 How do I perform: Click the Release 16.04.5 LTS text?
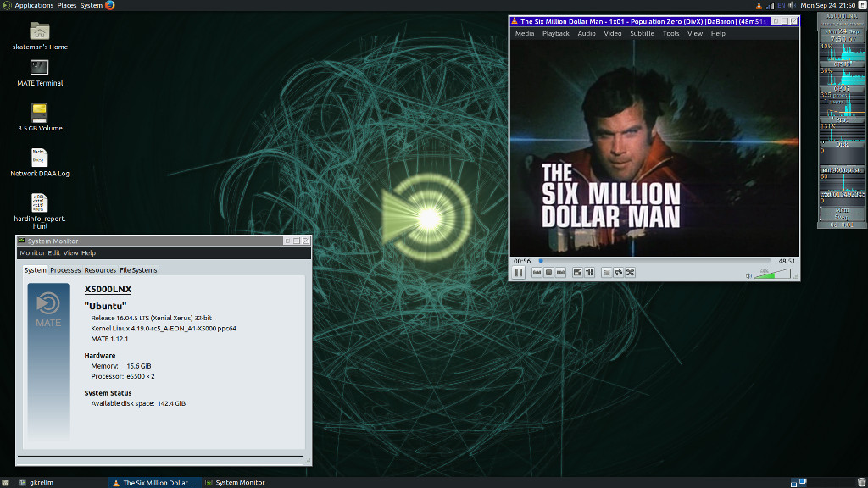click(x=151, y=318)
